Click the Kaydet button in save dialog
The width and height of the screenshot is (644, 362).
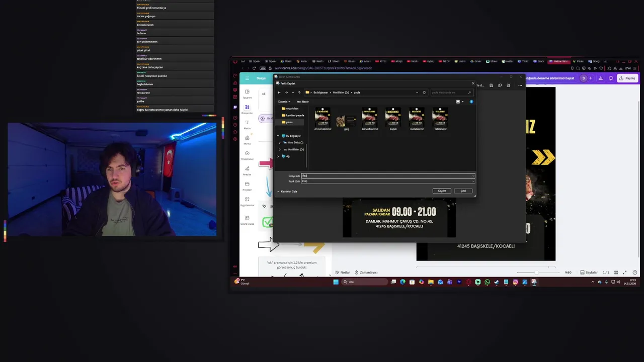tap(442, 191)
